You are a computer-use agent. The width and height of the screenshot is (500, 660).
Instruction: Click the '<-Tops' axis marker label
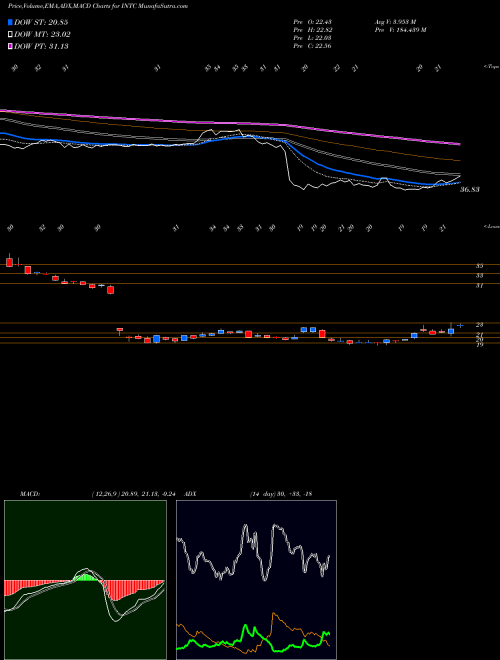(491, 67)
